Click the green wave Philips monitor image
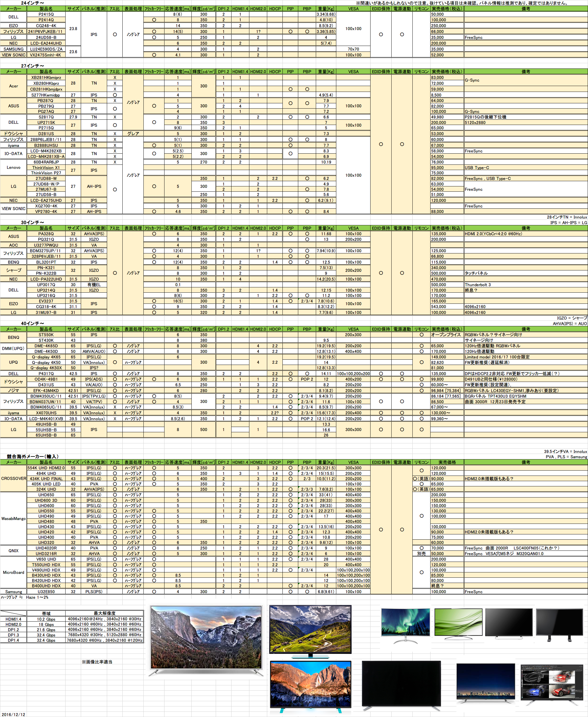The width and height of the screenshot is (588, 717). coord(458,624)
